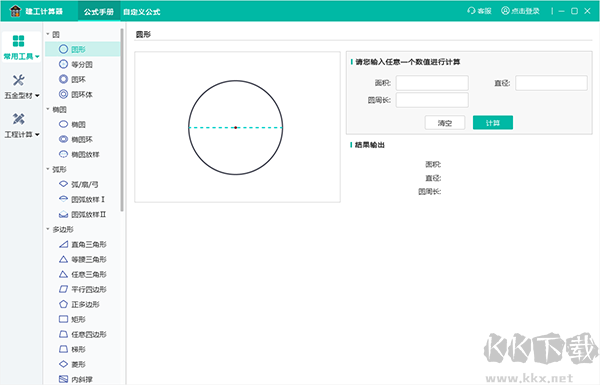Select the 椭圆 ellipse icon

pyautogui.click(x=64, y=124)
